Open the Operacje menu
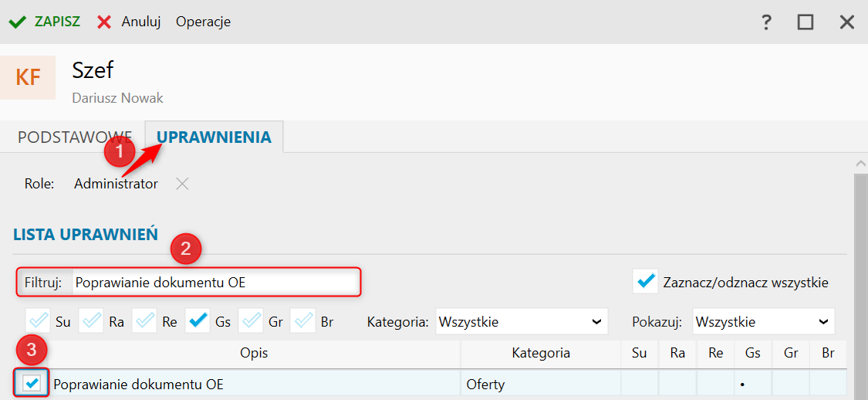Screen dimensions: 868x400 203,22
